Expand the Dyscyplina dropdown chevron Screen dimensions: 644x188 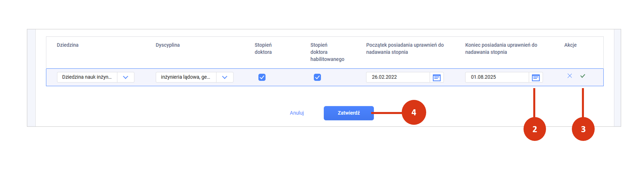[225, 77]
